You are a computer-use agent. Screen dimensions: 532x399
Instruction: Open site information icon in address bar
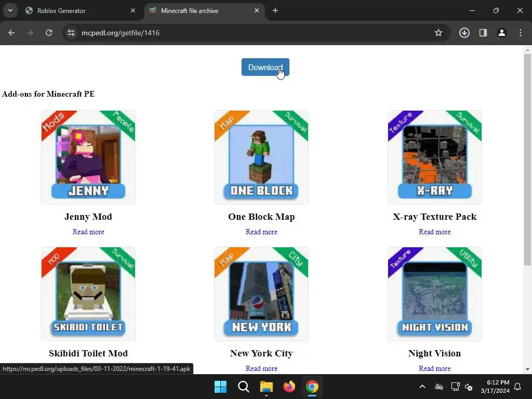[x=71, y=33]
